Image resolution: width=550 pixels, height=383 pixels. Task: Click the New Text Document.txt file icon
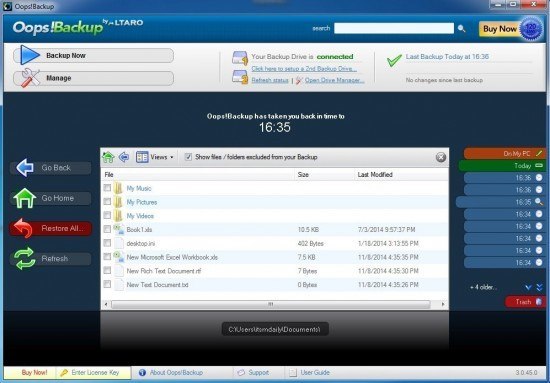click(x=119, y=284)
